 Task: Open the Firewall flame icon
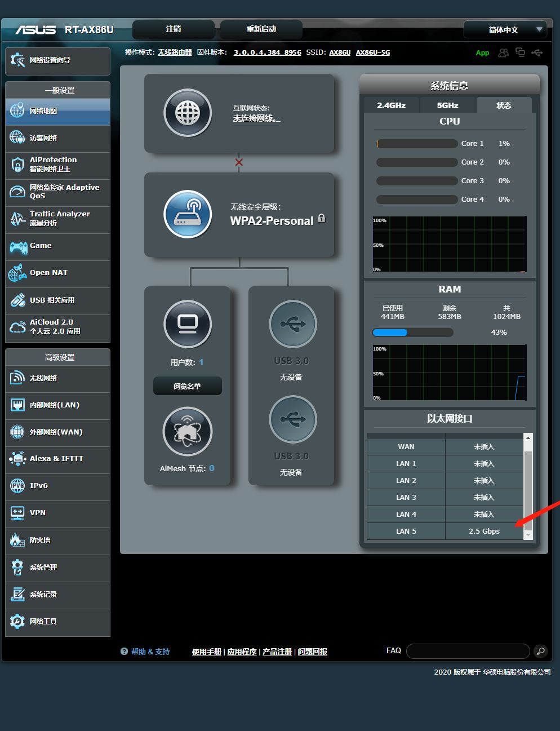(x=17, y=540)
